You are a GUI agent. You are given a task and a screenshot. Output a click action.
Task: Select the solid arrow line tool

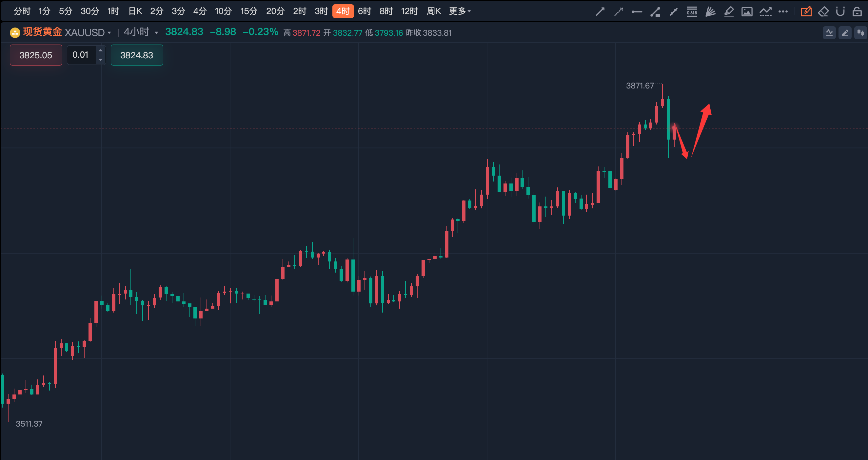(600, 11)
